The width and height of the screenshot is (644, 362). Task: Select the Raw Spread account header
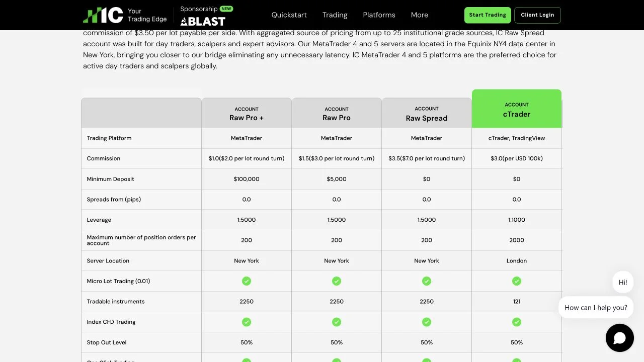427,113
